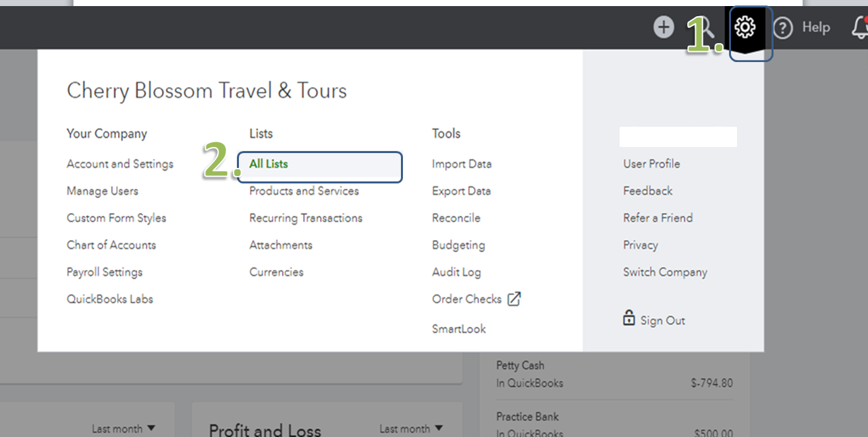
Task: Open Currencies list
Action: (x=277, y=272)
